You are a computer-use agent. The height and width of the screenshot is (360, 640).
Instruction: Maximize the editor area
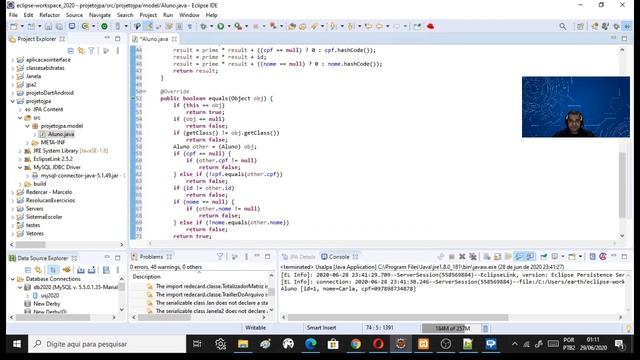624,38
